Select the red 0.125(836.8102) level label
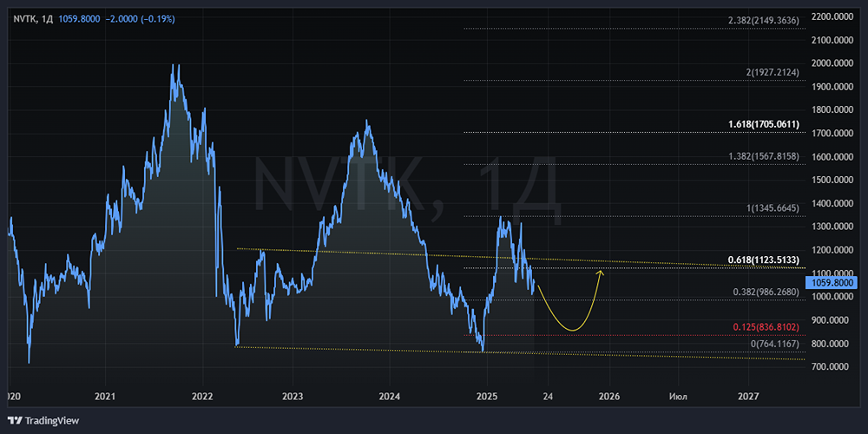Image resolution: width=868 pixels, height=434 pixels. pos(766,327)
